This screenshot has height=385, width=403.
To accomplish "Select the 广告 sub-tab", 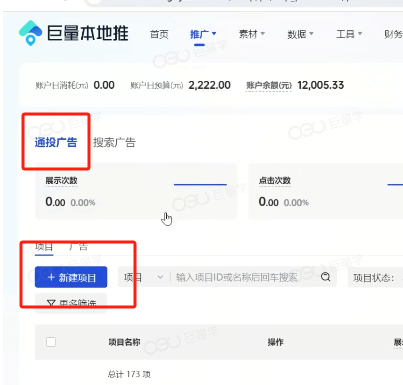I will point(78,247).
